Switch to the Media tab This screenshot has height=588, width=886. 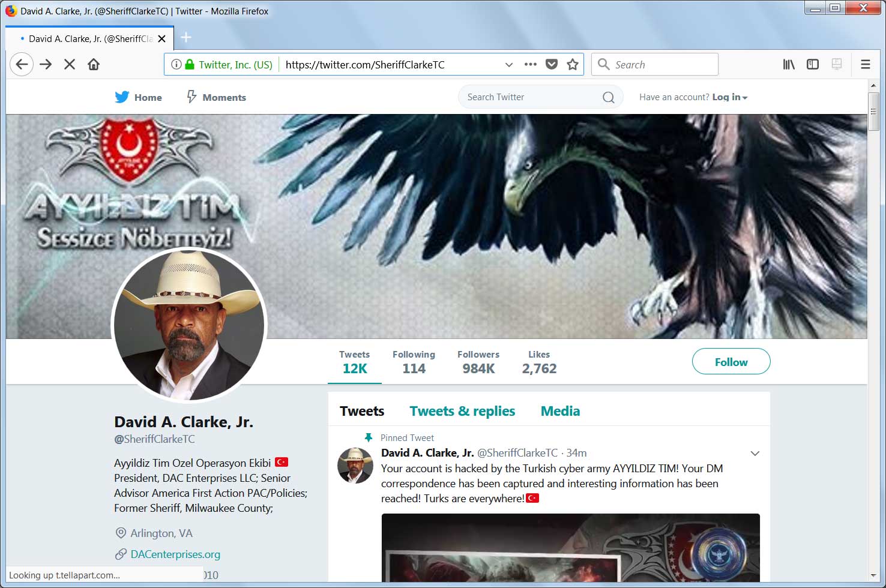click(560, 411)
